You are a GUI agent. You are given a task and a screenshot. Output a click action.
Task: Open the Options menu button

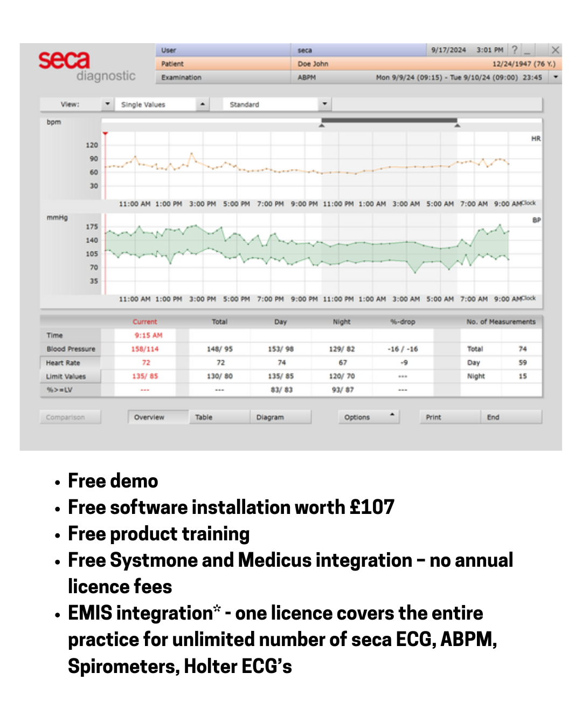369,417
